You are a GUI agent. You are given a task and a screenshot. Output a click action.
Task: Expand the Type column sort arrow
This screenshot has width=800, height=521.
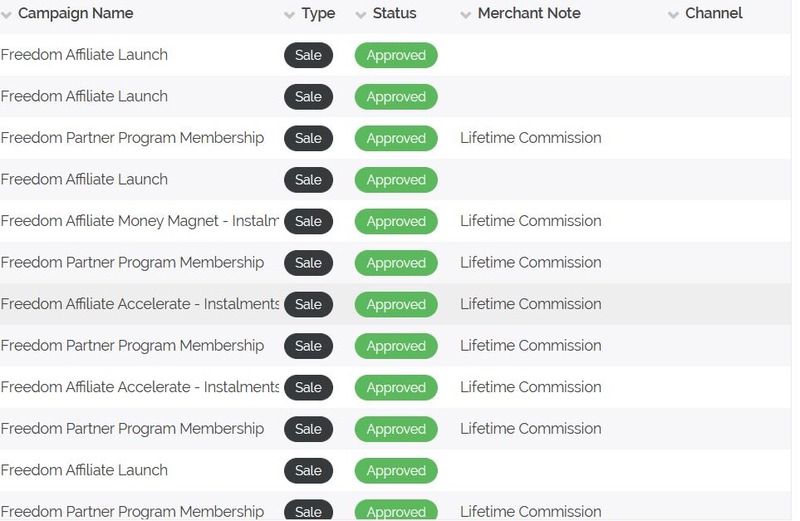pyautogui.click(x=289, y=15)
